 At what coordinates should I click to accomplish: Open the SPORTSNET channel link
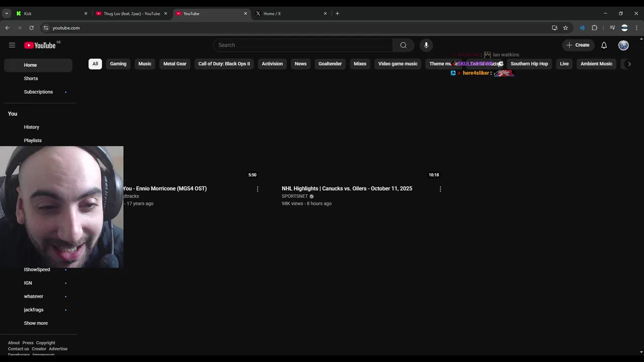pos(295,196)
